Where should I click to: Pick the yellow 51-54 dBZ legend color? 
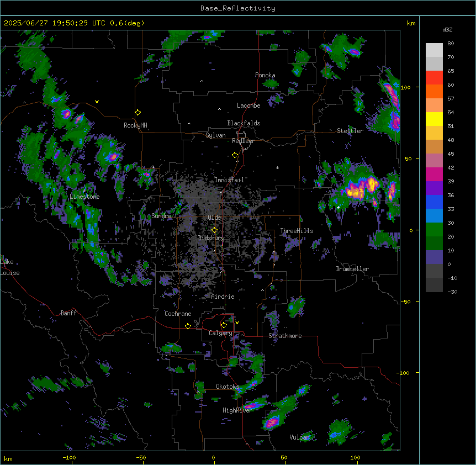pyautogui.click(x=434, y=119)
